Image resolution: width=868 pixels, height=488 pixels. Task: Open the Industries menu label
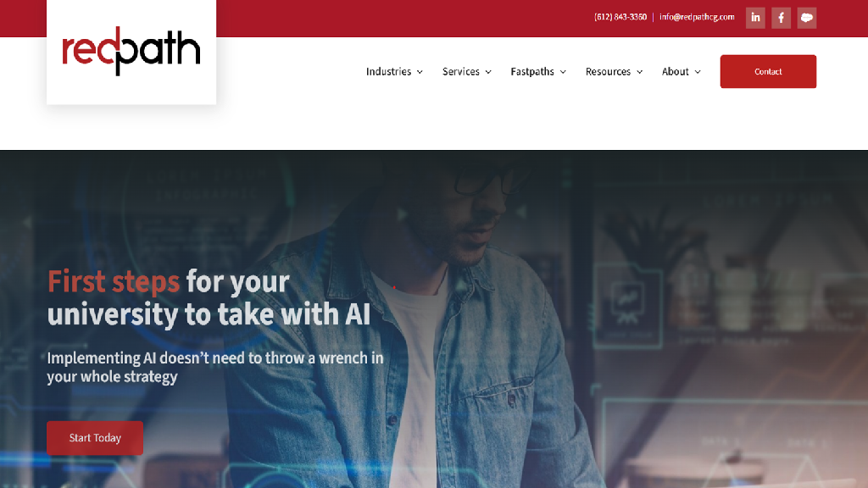[x=388, y=71]
